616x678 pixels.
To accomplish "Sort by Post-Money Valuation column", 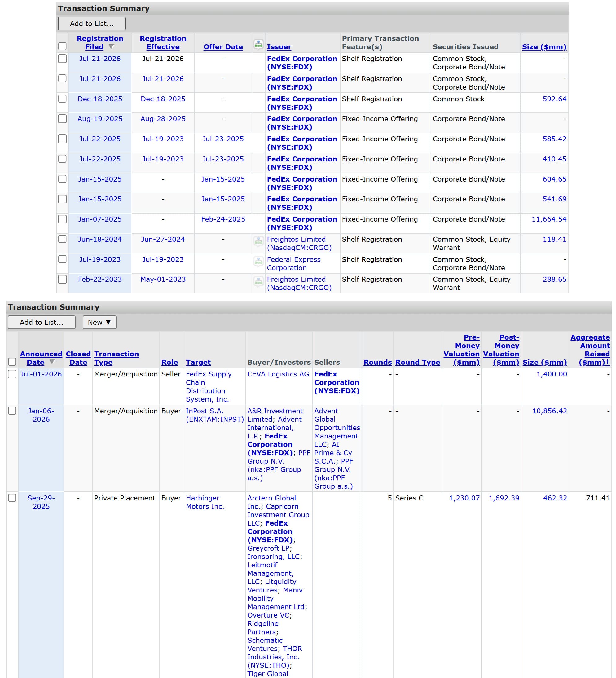I will click(501, 350).
